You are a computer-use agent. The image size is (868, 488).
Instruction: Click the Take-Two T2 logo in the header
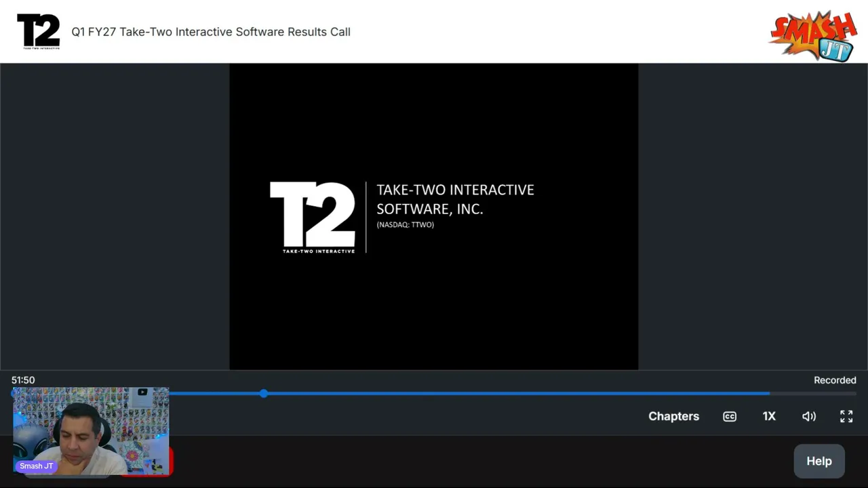(x=39, y=31)
